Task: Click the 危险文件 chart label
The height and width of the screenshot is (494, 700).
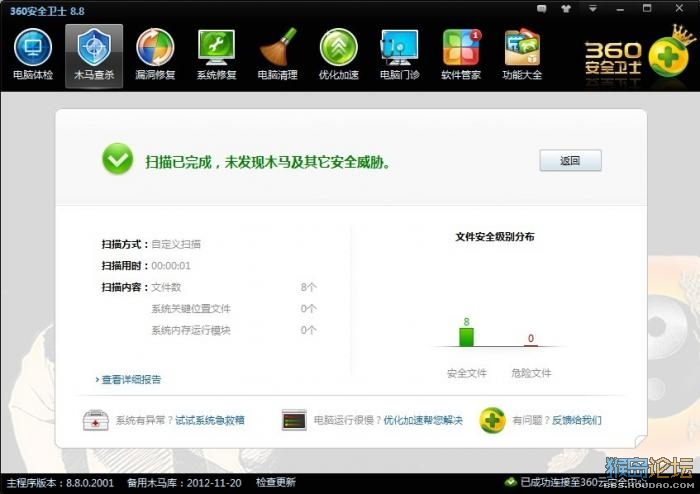Action: 531,373
